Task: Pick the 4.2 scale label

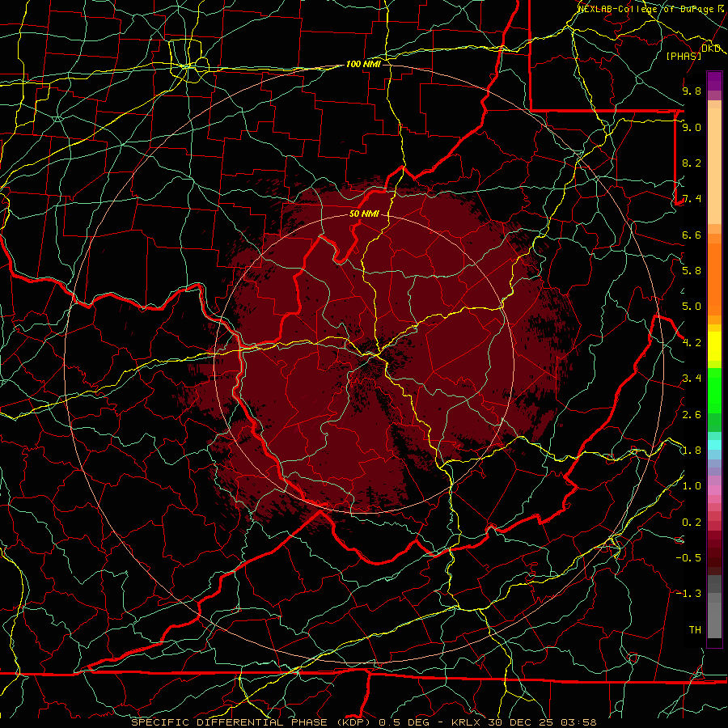Action: click(692, 343)
